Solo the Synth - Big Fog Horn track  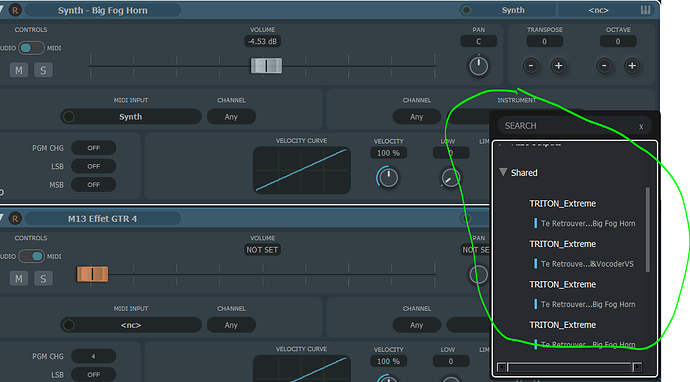pos(43,70)
